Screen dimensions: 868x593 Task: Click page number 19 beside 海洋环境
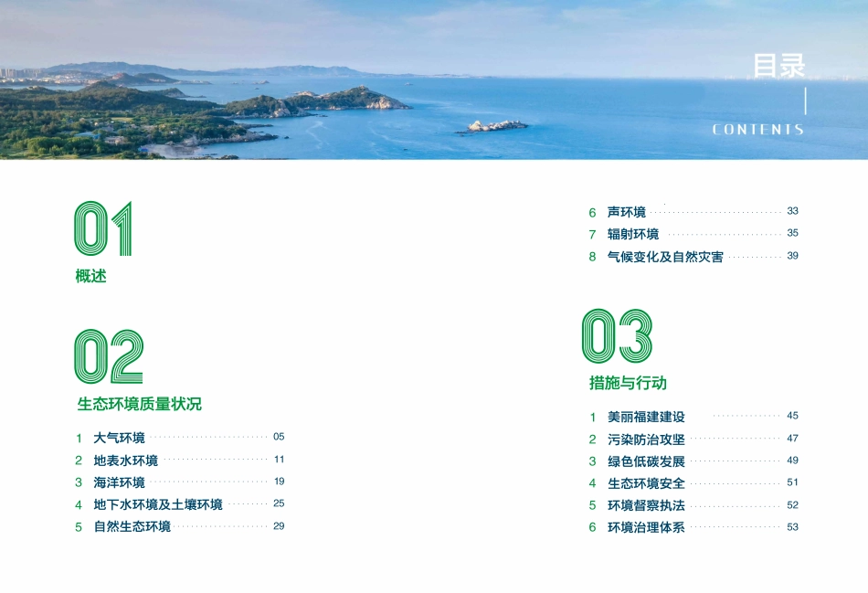(279, 482)
